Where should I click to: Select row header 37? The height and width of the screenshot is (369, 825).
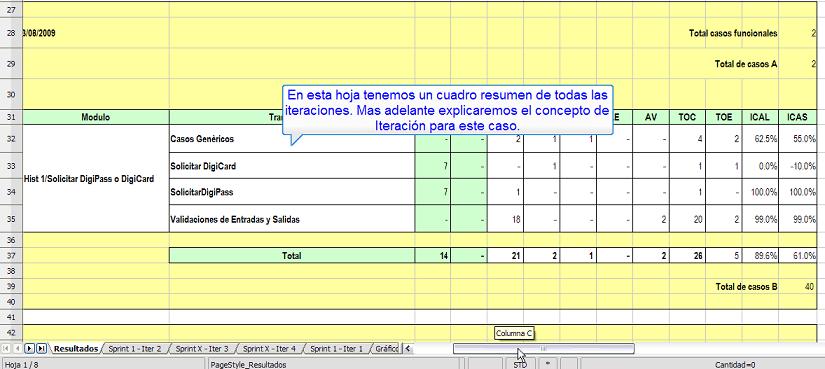[11, 255]
